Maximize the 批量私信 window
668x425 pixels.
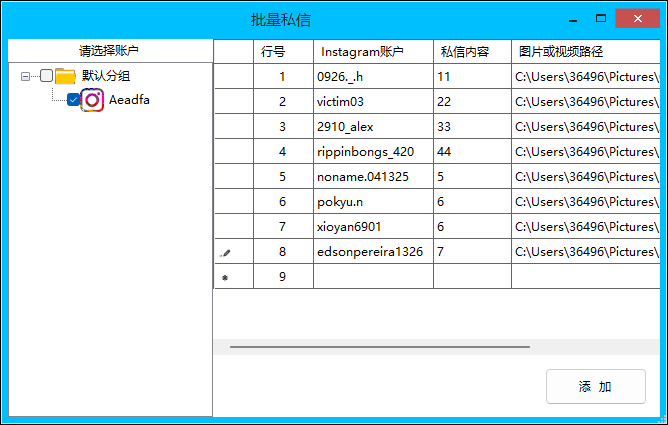click(x=601, y=19)
